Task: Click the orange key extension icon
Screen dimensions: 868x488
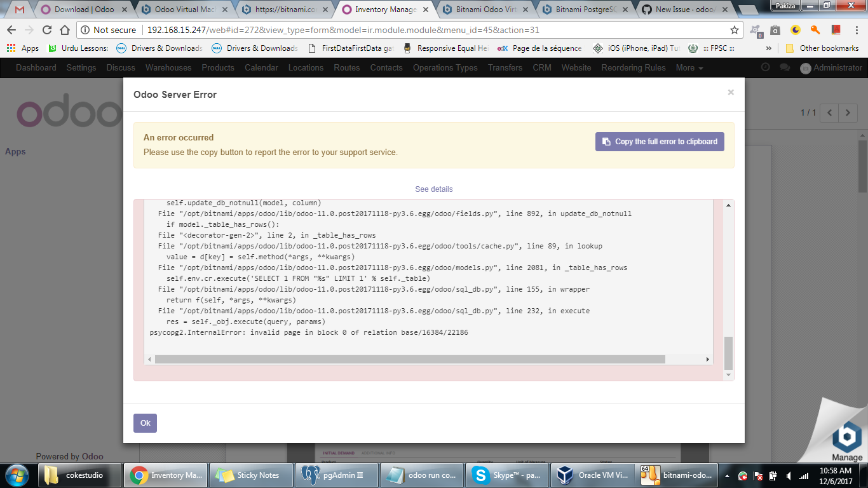Action: tap(815, 30)
